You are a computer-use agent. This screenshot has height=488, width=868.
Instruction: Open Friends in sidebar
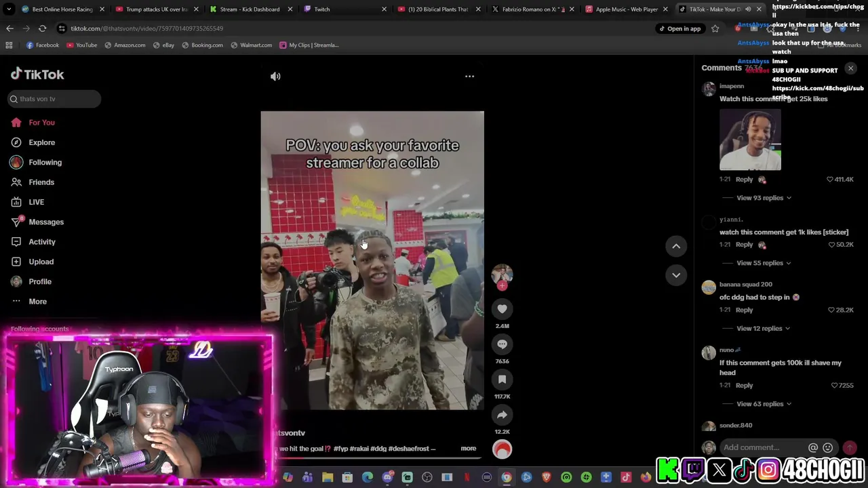click(x=41, y=182)
